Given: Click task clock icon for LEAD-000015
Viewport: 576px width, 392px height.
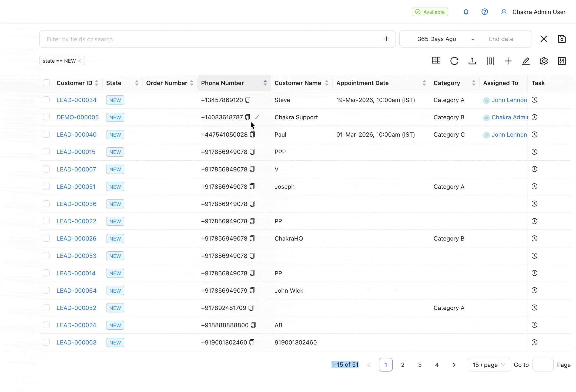Looking at the screenshot, I should click(534, 152).
